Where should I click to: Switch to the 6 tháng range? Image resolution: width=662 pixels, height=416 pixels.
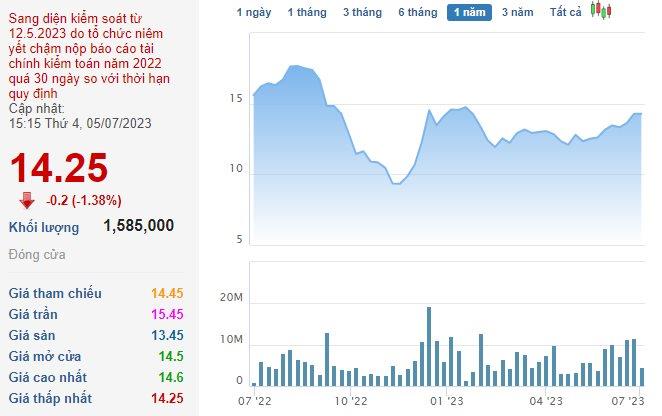coord(417,12)
